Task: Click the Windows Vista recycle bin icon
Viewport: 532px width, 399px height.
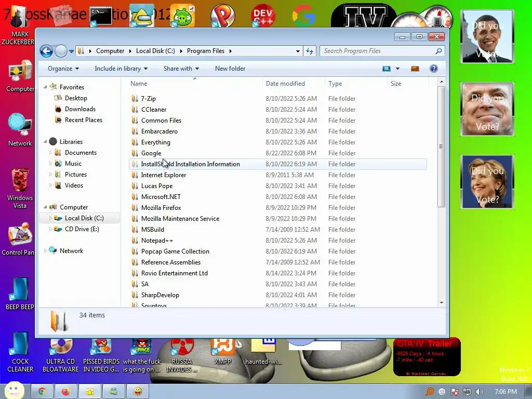Action: tap(20, 189)
